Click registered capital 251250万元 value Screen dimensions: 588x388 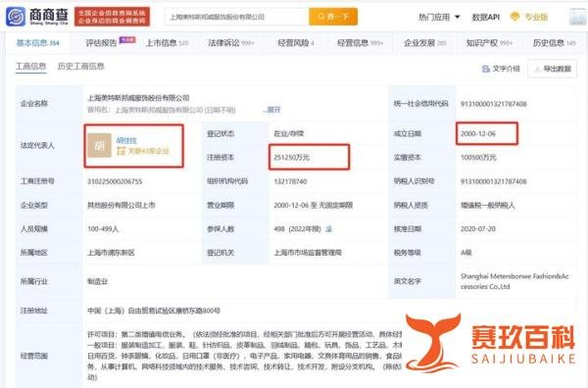[x=292, y=158]
